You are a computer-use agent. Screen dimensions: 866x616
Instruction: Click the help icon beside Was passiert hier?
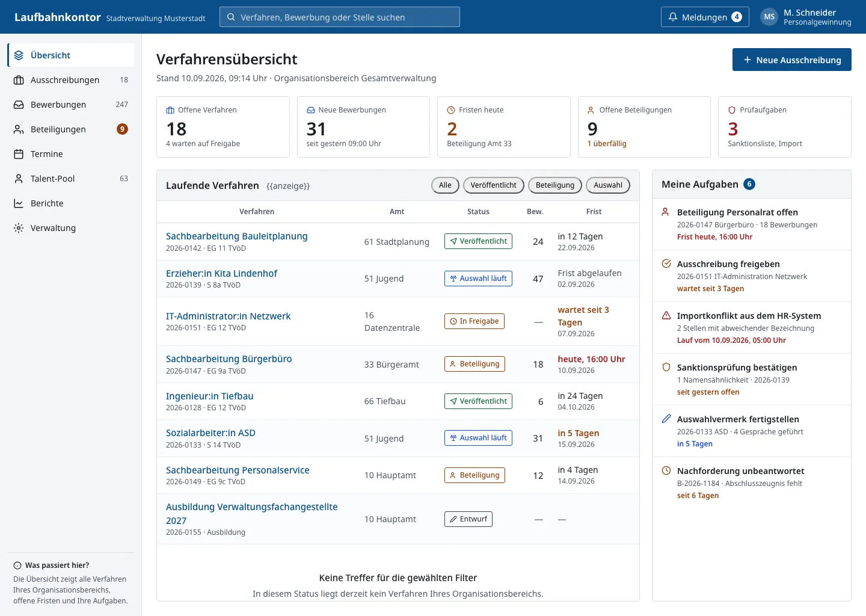17,565
